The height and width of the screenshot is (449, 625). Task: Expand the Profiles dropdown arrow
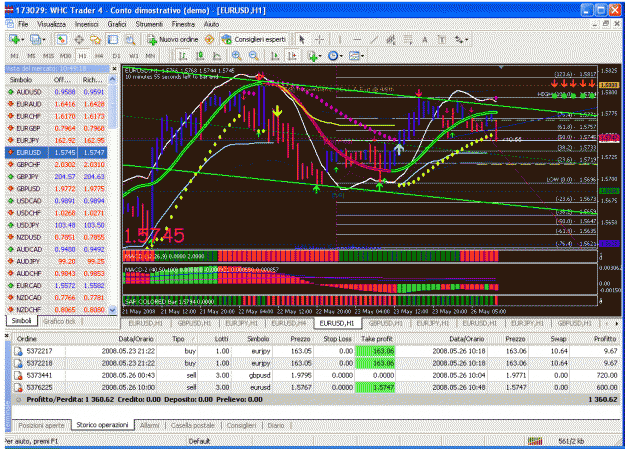[x=43, y=39]
